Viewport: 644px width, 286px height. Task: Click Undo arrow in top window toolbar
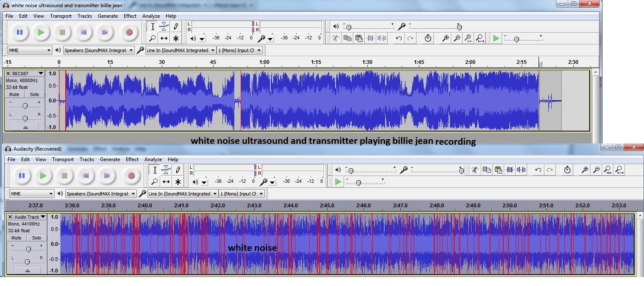coord(399,38)
